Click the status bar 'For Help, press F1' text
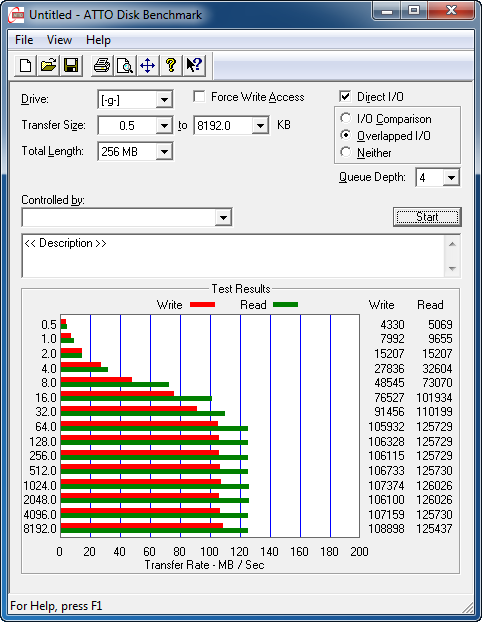Viewport: 482px width, 622px height. pos(56,606)
